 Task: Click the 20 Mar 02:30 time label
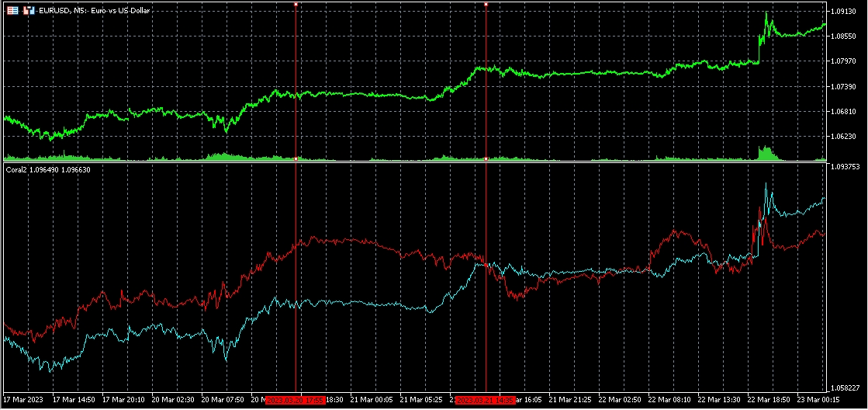[x=173, y=399]
